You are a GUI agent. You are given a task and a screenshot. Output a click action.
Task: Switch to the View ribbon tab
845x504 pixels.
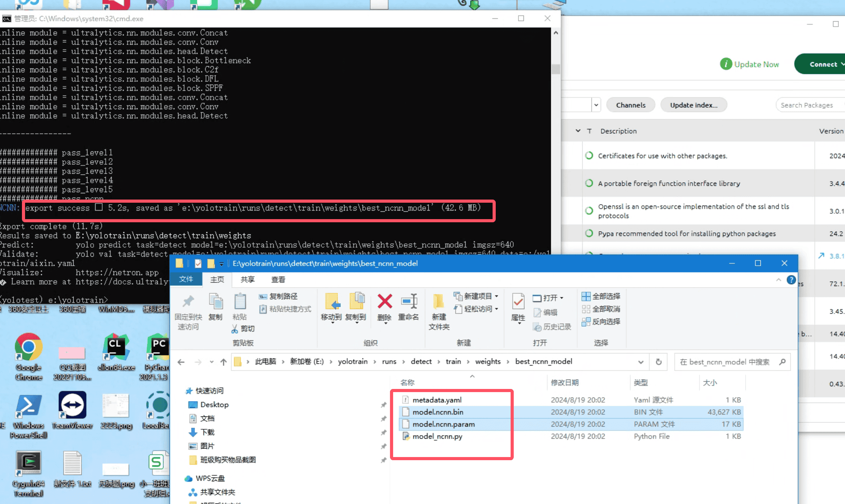pos(278,279)
